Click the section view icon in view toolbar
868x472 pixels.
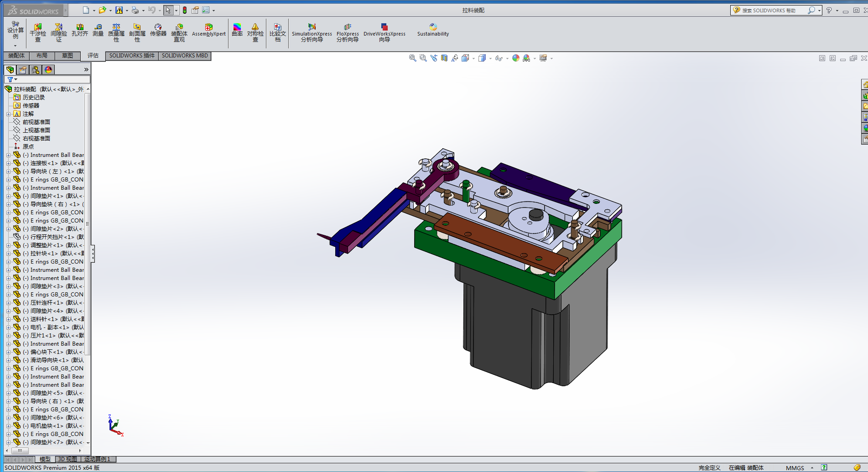444,58
